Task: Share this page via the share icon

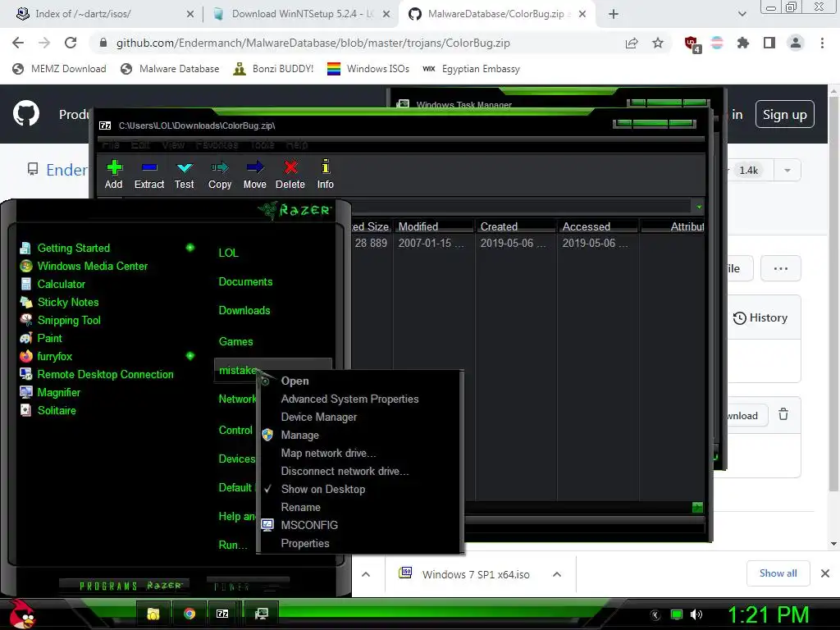Action: pyautogui.click(x=632, y=43)
